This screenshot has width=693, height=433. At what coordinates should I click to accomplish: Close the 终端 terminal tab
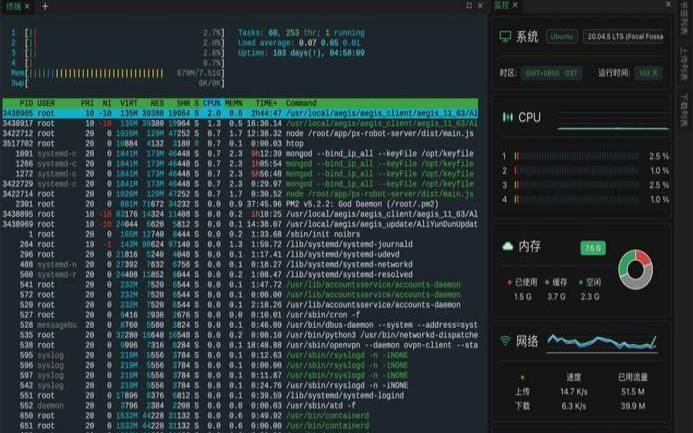pyautogui.click(x=27, y=6)
